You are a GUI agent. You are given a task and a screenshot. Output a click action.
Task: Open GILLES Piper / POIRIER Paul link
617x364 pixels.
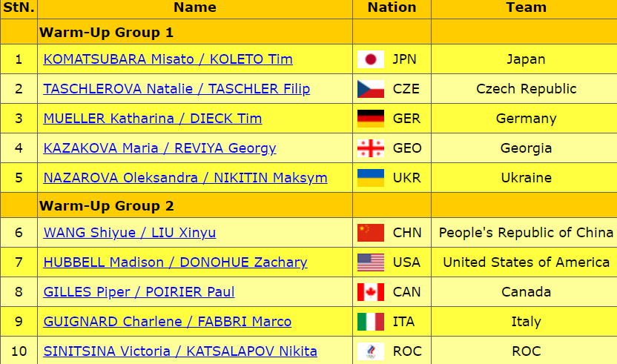pyautogui.click(x=139, y=292)
